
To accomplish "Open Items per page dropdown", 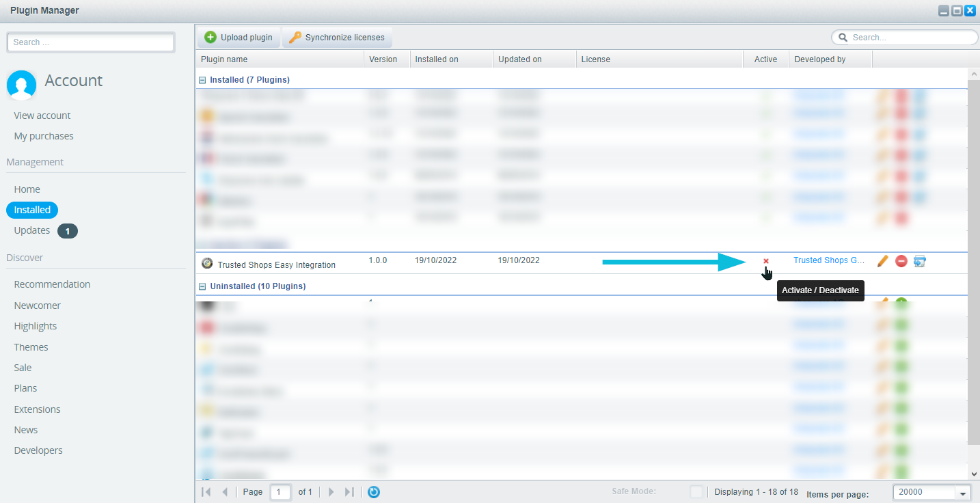I will [x=964, y=493].
